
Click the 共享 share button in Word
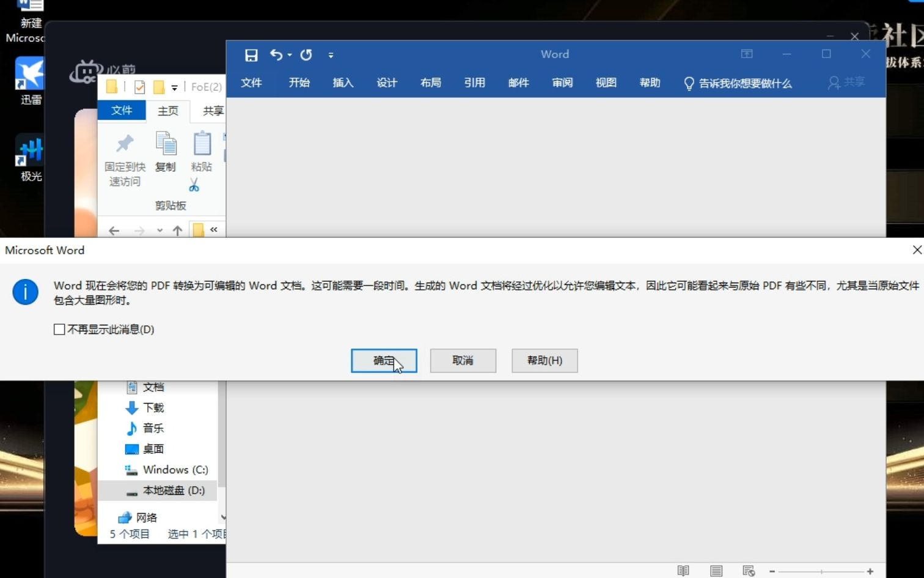click(846, 83)
